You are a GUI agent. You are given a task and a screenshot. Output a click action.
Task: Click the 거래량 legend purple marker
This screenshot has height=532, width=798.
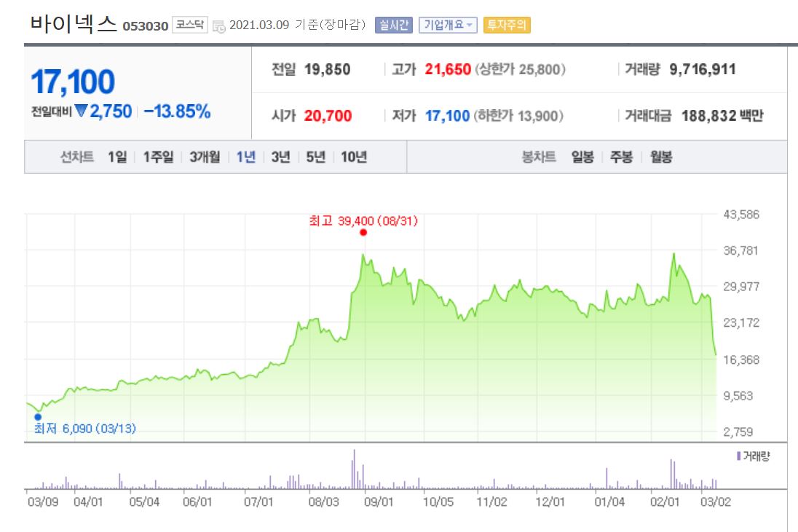tap(738, 456)
